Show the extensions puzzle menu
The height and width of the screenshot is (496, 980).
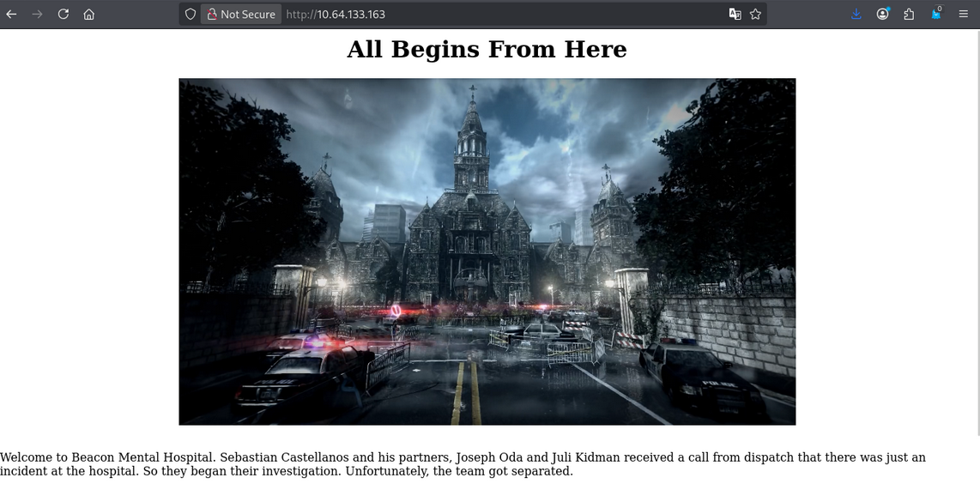click(909, 15)
